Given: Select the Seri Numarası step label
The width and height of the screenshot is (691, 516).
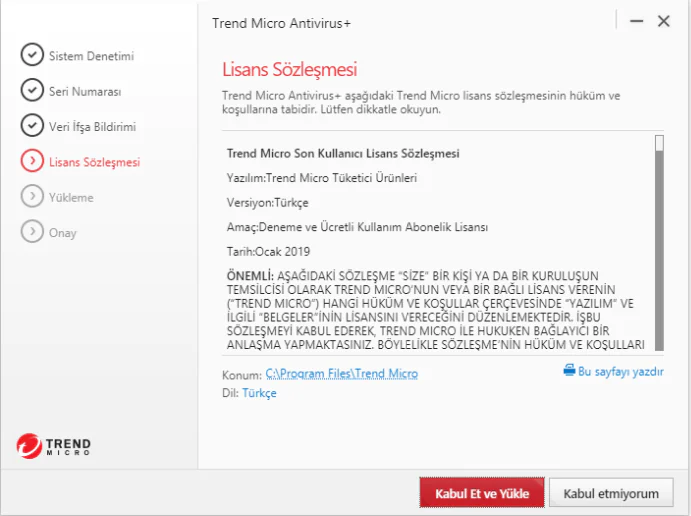Looking at the screenshot, I should 85,92.
